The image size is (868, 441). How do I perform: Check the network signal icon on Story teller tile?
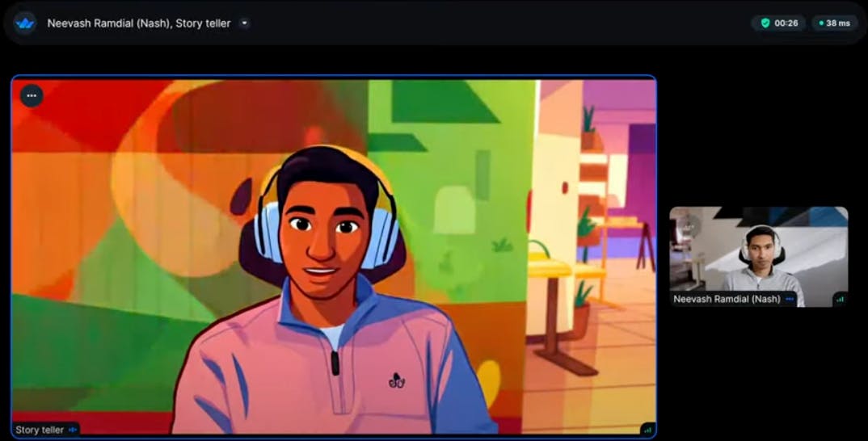(647, 430)
